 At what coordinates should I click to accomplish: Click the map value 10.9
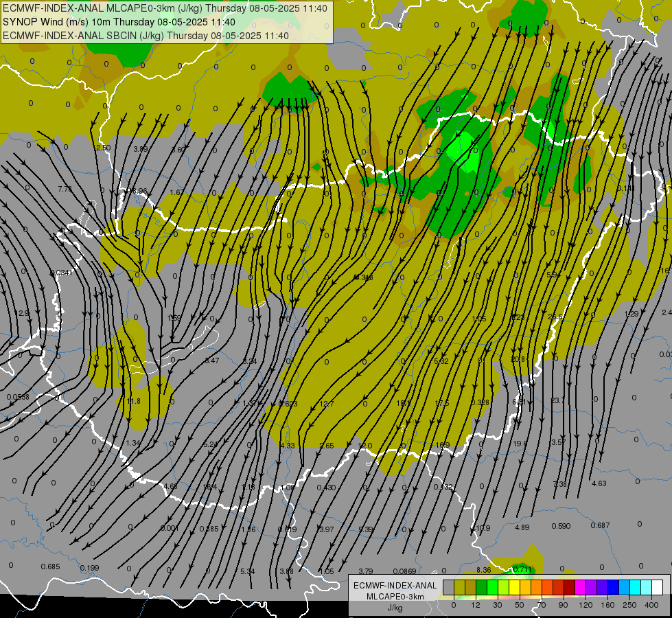[483, 528]
